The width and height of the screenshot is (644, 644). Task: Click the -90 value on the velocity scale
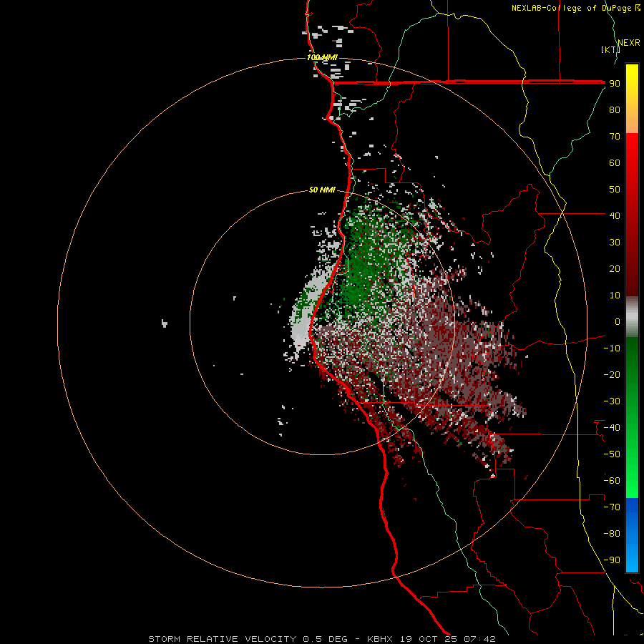point(612,560)
